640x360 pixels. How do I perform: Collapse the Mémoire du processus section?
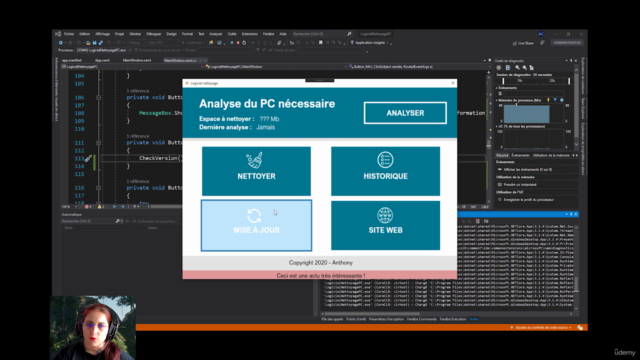(x=497, y=100)
